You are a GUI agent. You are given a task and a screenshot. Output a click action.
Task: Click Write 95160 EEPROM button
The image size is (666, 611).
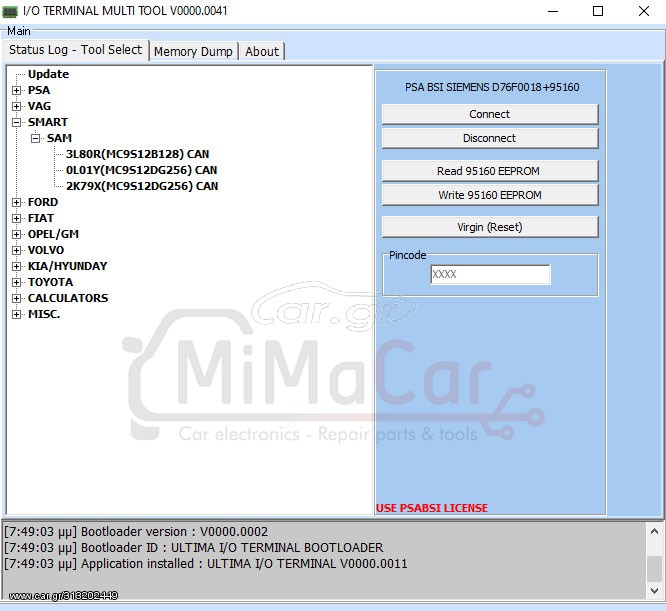tap(490, 195)
